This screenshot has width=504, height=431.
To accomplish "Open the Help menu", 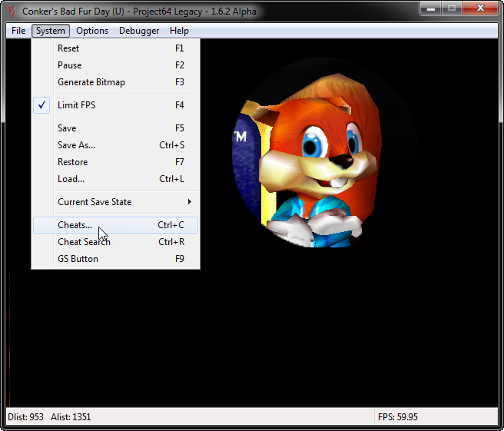I will (x=179, y=31).
